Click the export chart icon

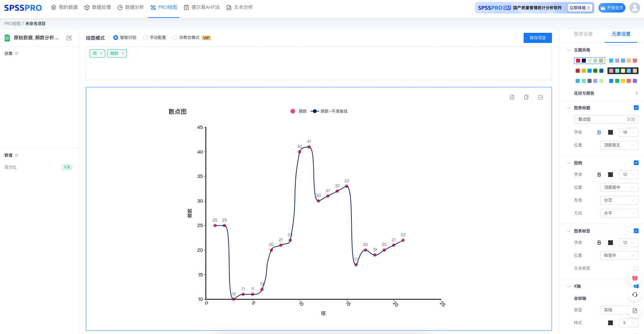[540, 97]
